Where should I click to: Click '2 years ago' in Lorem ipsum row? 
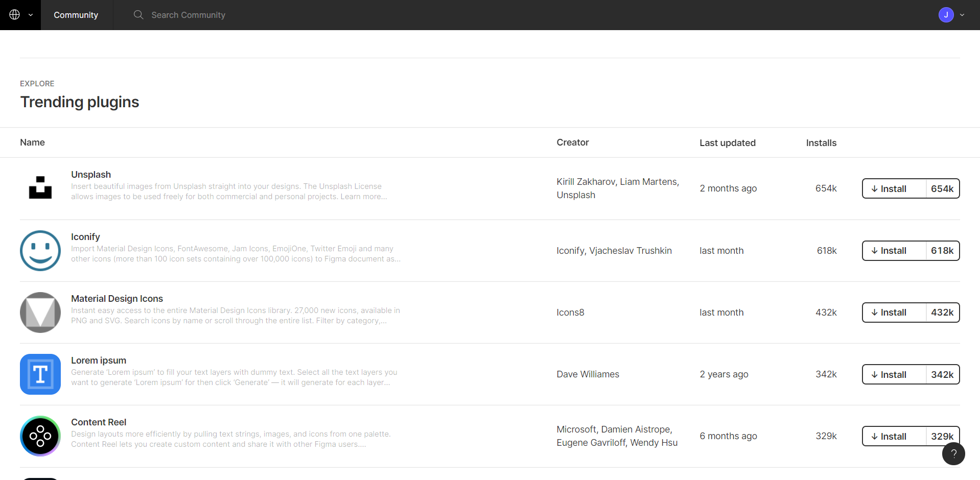point(724,374)
